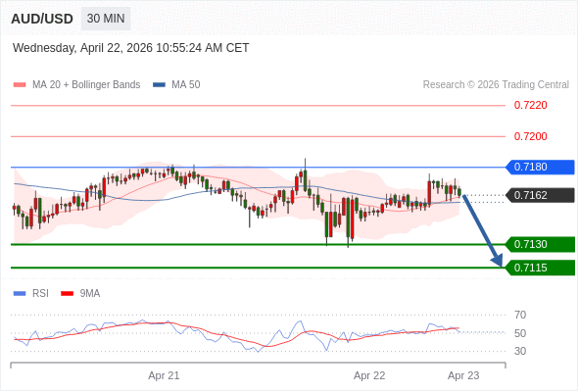Click the 0.7180 blue pivot label

click(x=540, y=167)
